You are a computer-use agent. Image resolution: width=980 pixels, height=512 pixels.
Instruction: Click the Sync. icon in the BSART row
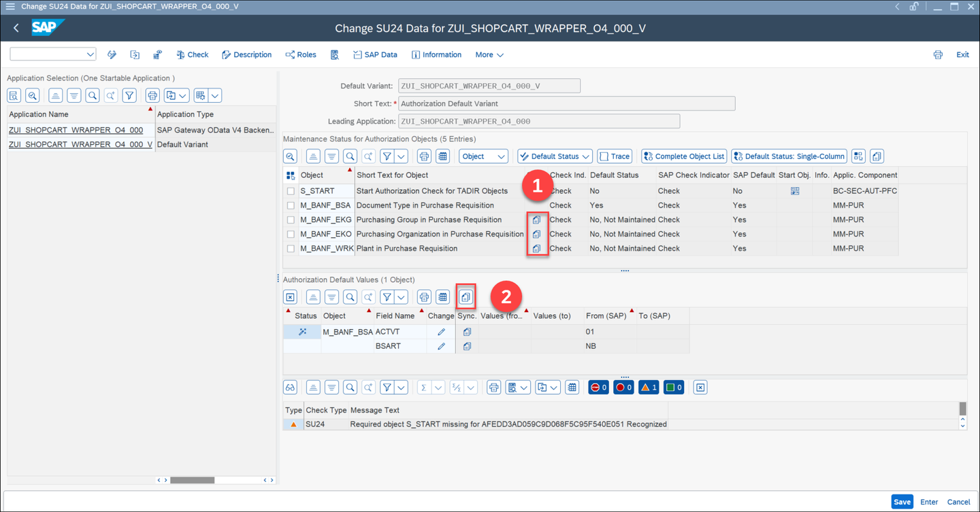[467, 346]
